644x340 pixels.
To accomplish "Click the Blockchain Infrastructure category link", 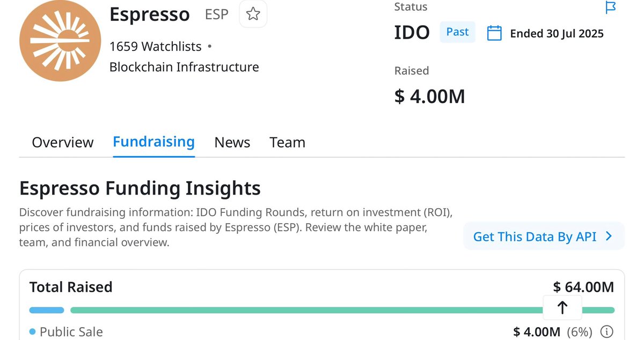I will [184, 67].
